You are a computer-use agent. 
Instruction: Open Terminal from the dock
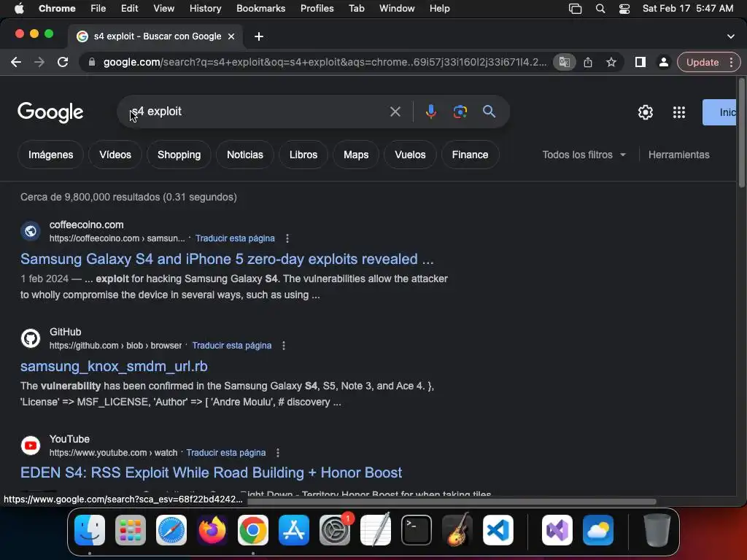(x=417, y=530)
